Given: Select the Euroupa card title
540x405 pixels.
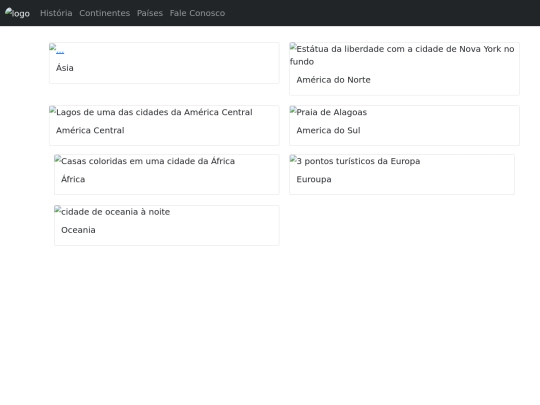Looking at the screenshot, I should point(314,179).
